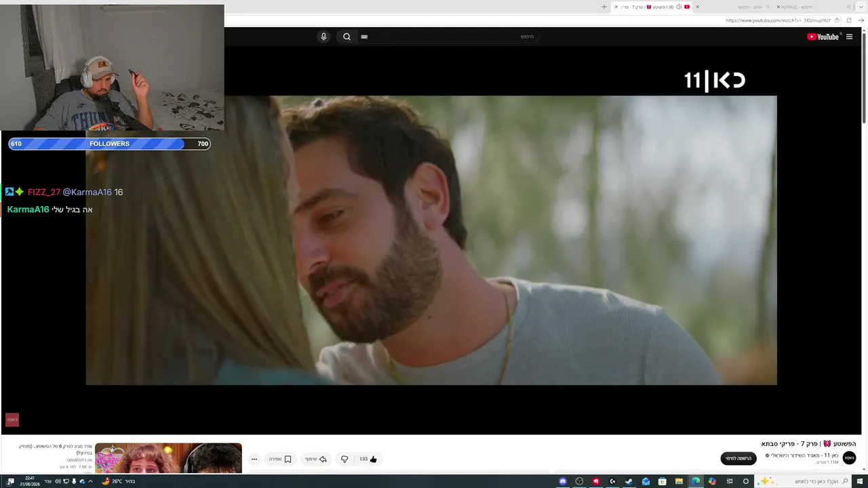Image resolution: width=868 pixels, height=488 pixels.
Task: Open Microsoft Store from the taskbar
Action: [x=662, y=481]
